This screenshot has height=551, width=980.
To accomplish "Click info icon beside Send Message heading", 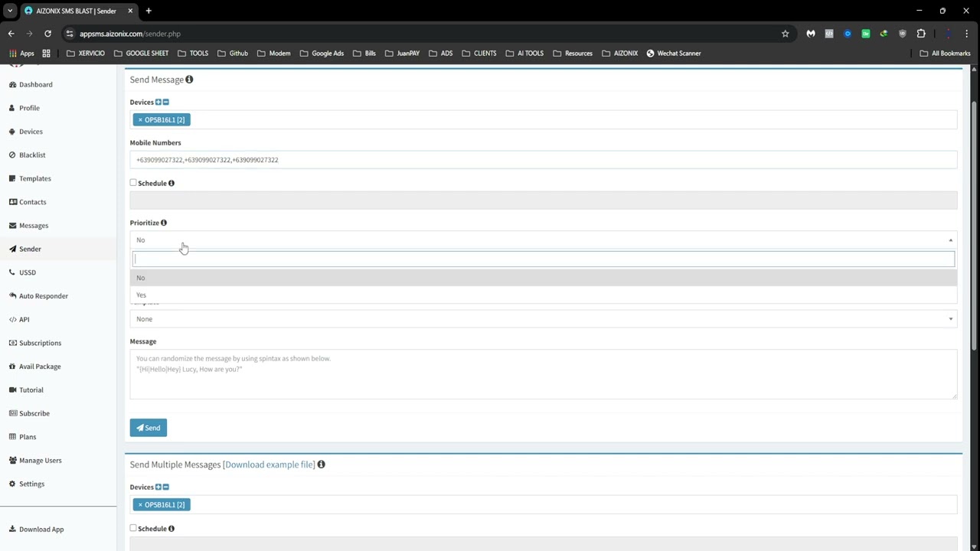I will click(189, 80).
